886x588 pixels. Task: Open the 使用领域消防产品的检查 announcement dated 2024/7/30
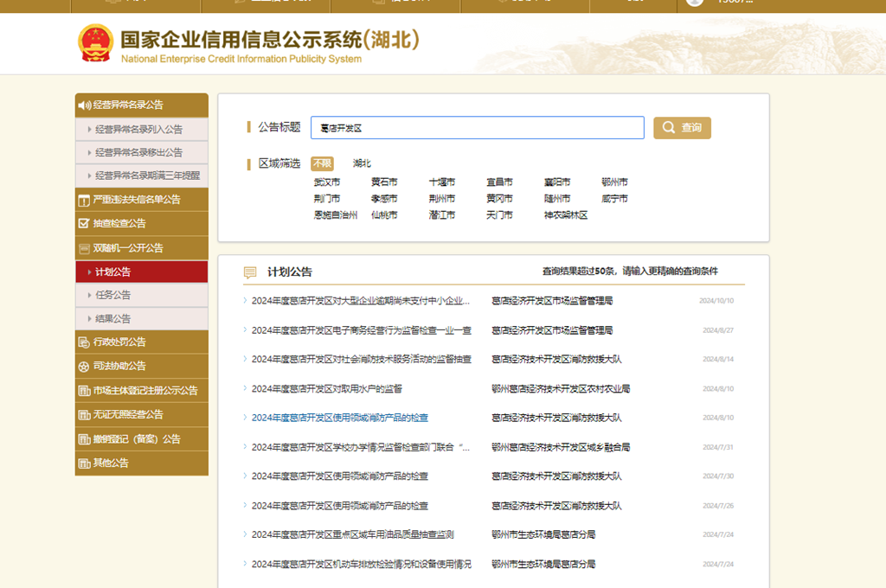tap(339, 476)
